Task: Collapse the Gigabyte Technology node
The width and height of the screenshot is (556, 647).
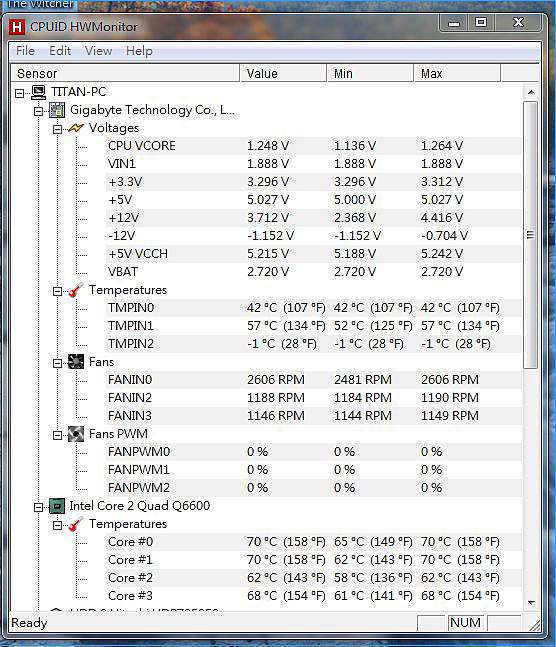Action: pos(38,111)
